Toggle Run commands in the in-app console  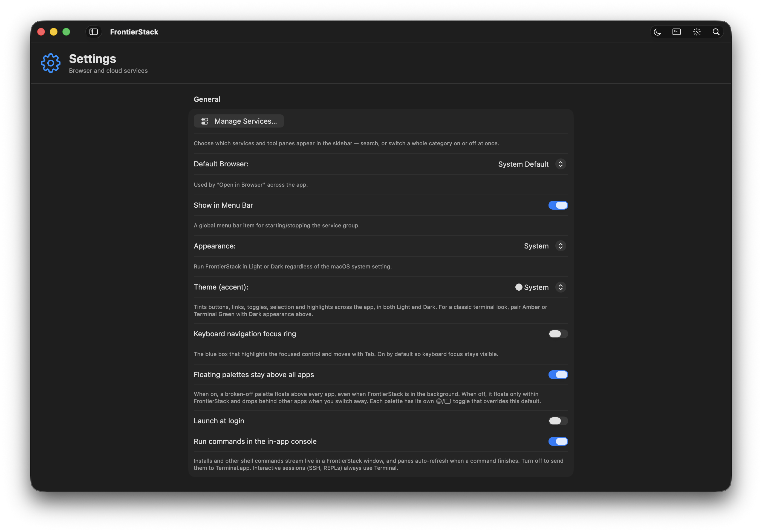(558, 442)
